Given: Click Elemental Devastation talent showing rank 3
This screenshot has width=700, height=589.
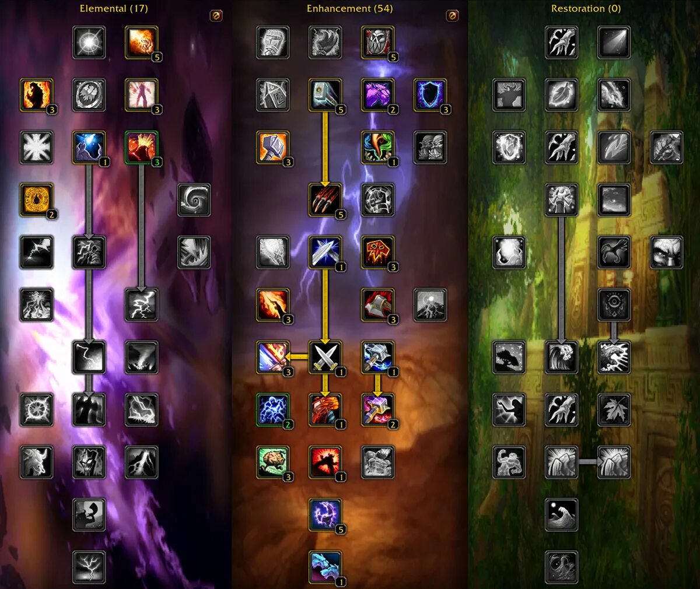Looking at the screenshot, I should point(142,95).
